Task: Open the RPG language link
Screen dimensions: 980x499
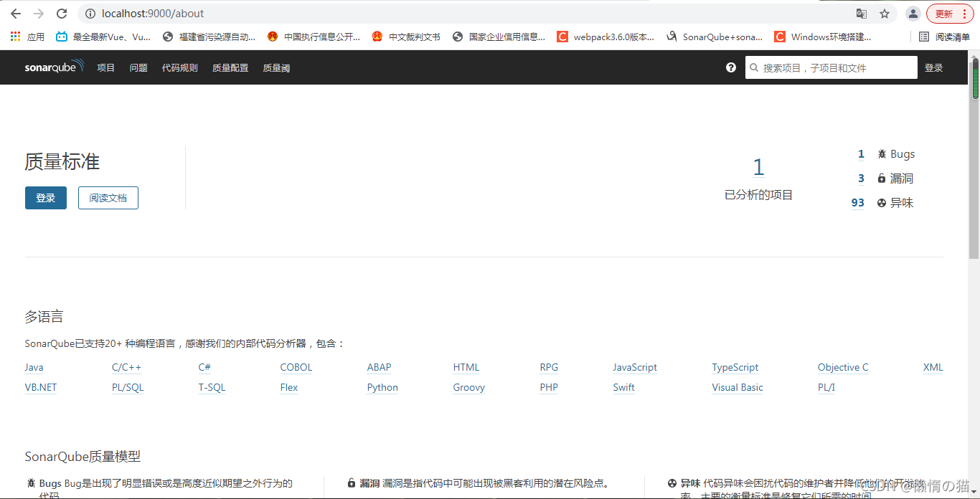Action: (x=549, y=367)
